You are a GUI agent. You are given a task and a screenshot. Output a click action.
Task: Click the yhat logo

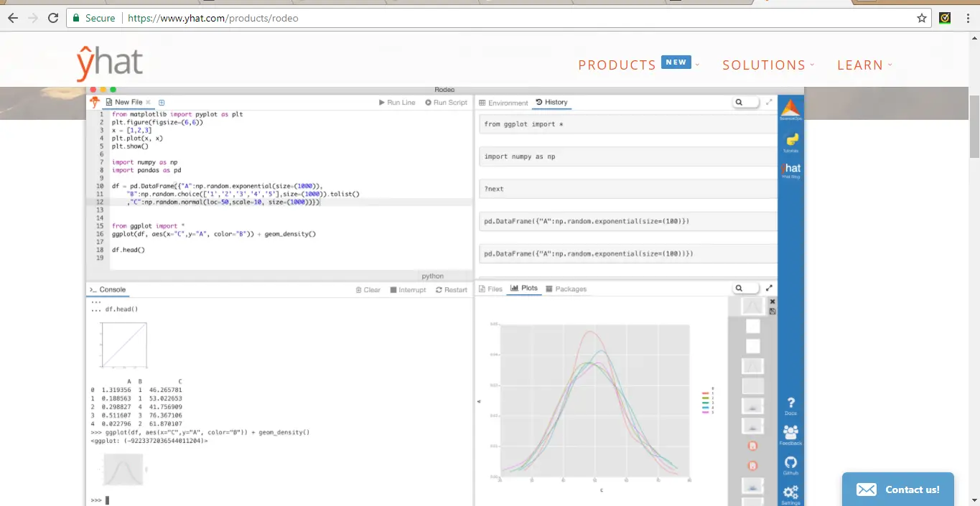pyautogui.click(x=110, y=63)
